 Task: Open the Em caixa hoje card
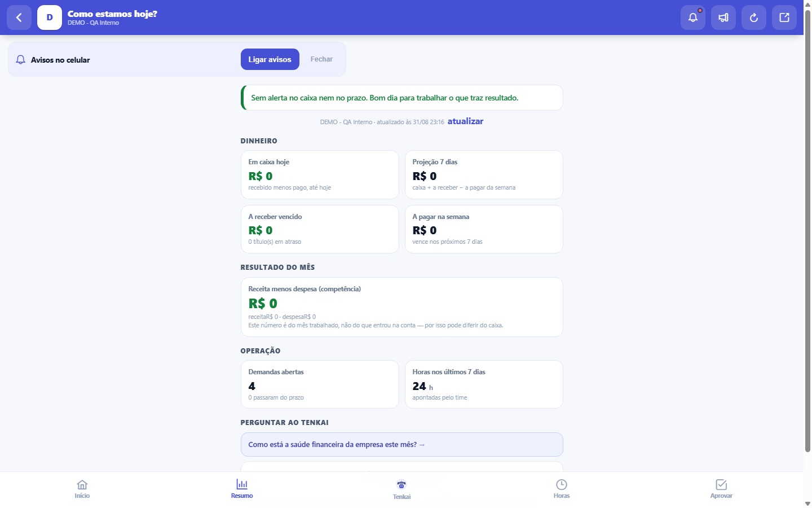click(320, 175)
